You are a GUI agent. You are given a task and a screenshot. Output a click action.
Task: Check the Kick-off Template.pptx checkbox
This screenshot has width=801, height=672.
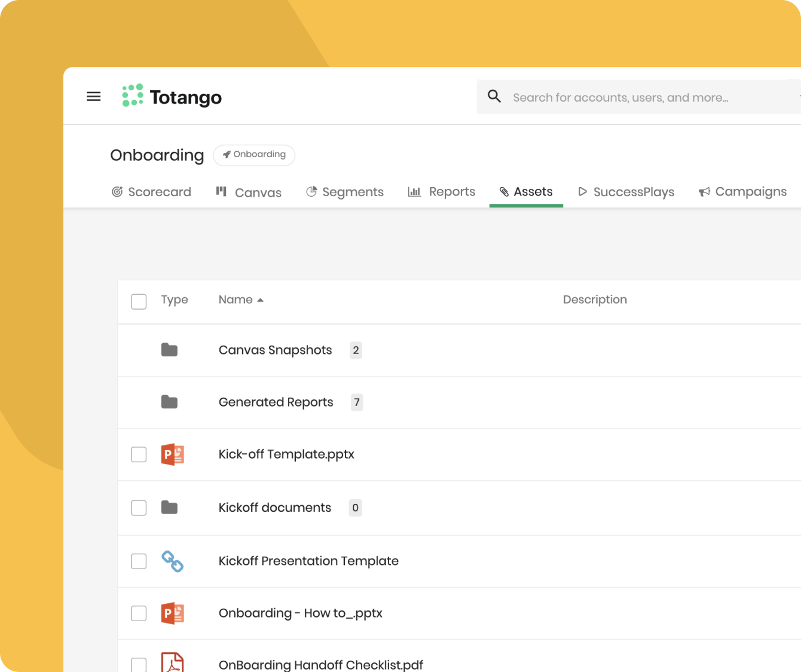click(139, 454)
